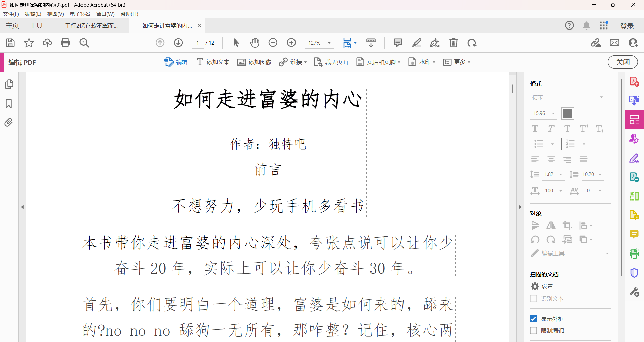The image size is (644, 342).
Task: Toggle underline text style
Action: click(x=567, y=129)
